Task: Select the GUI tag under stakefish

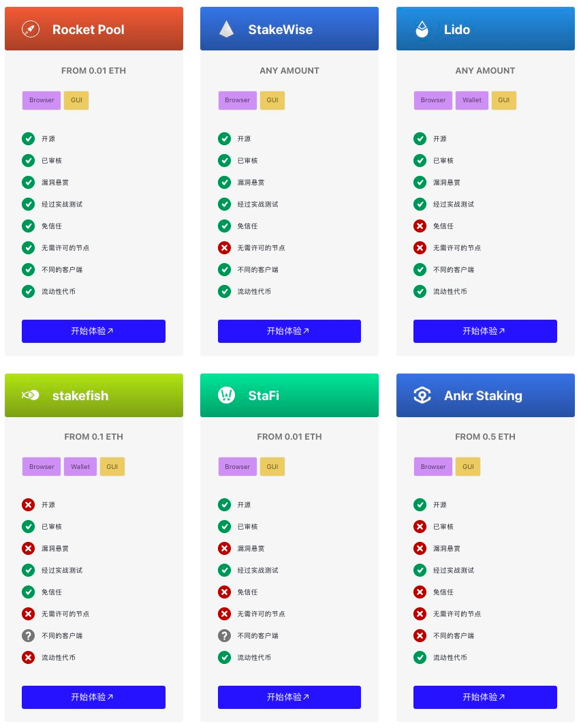Action: 112,467
